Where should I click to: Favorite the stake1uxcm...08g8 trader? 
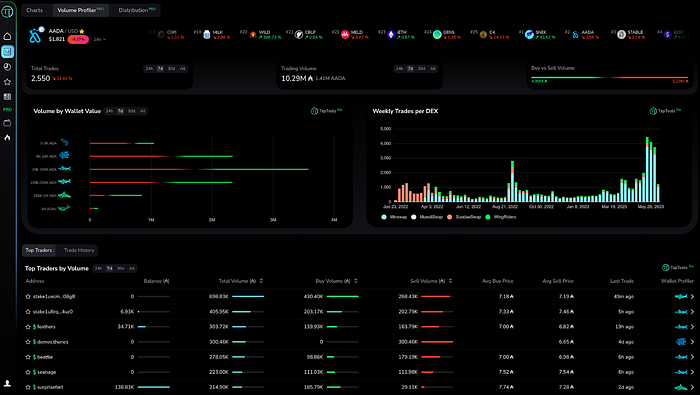[x=28, y=296]
